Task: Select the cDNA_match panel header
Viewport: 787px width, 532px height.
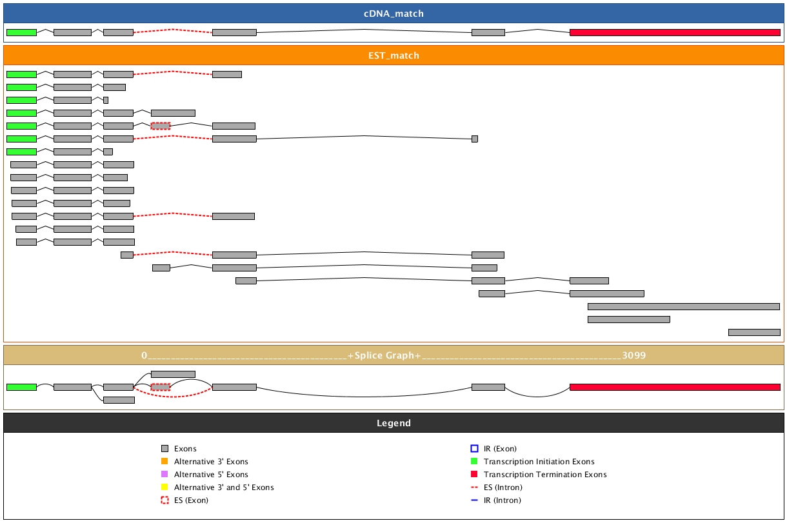Action: tap(393, 14)
